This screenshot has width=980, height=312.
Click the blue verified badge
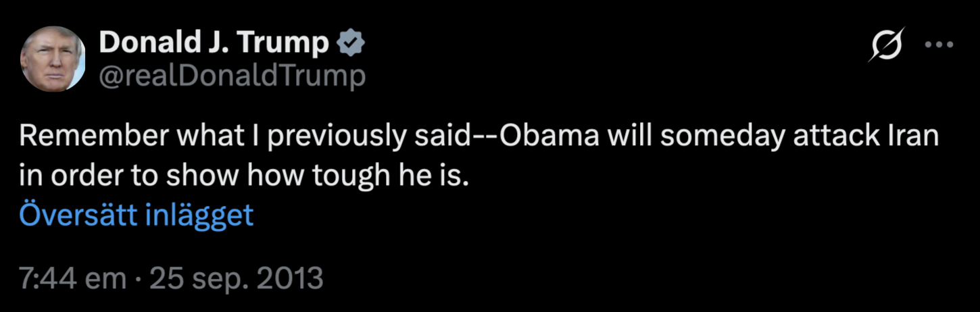click(x=351, y=44)
